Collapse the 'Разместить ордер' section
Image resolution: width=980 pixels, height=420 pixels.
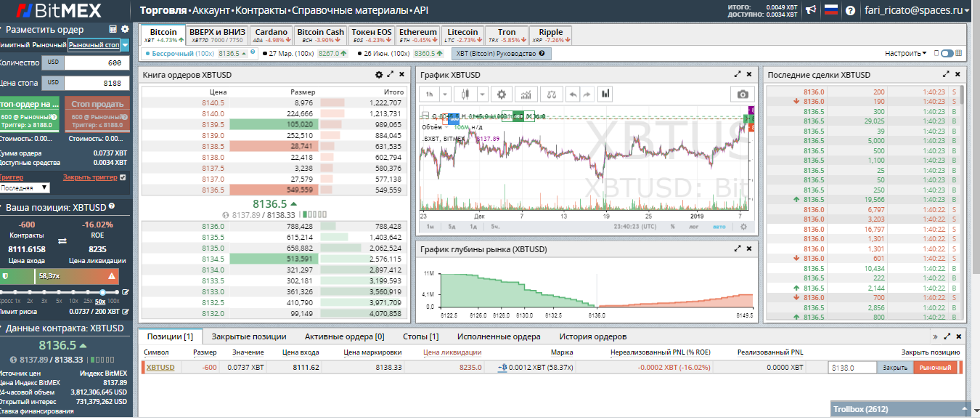pyautogui.click(x=45, y=29)
